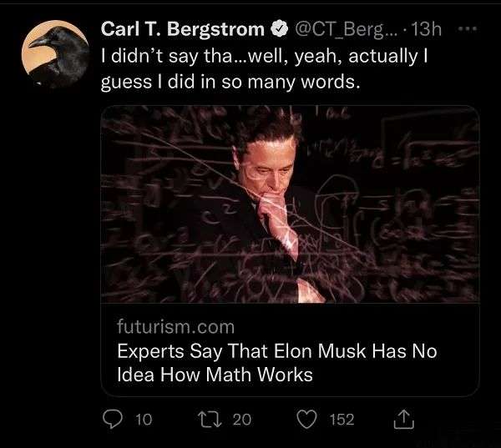Click the retweet count 20
This screenshot has height=448, width=501.
241,420
